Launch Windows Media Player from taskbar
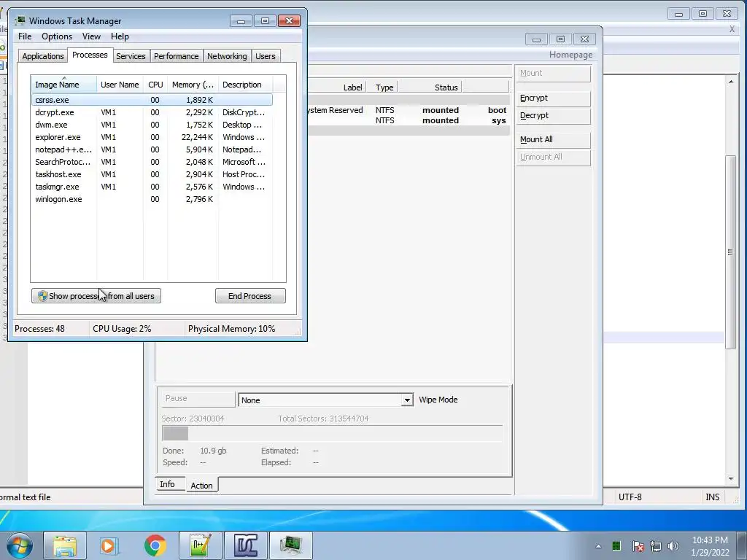747x560 pixels. point(109,545)
